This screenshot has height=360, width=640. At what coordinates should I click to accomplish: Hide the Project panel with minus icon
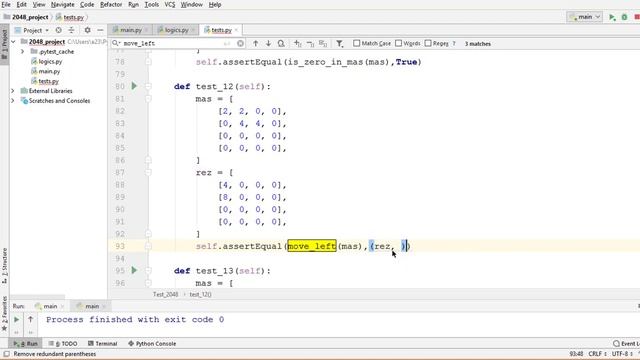(100, 30)
